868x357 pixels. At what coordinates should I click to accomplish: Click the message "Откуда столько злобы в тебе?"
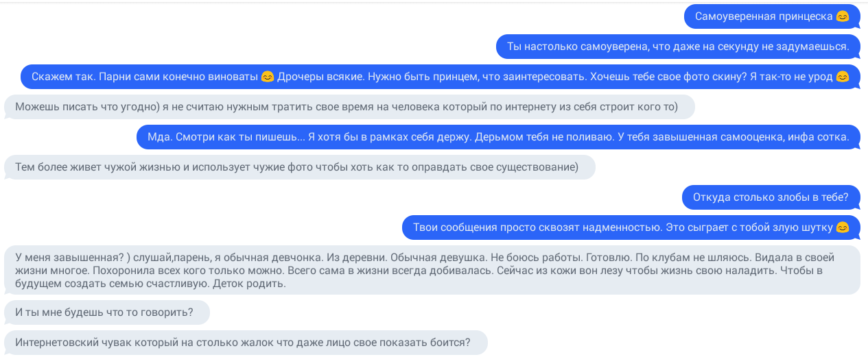click(771, 197)
